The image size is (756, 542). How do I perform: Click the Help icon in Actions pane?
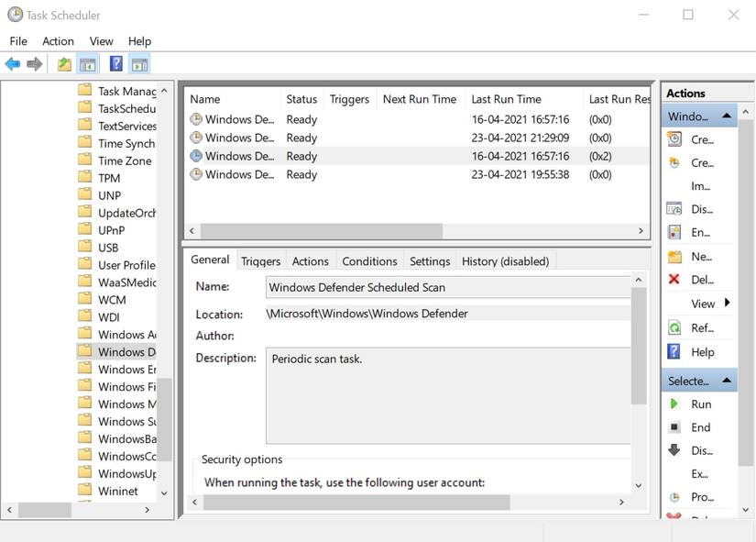click(674, 351)
